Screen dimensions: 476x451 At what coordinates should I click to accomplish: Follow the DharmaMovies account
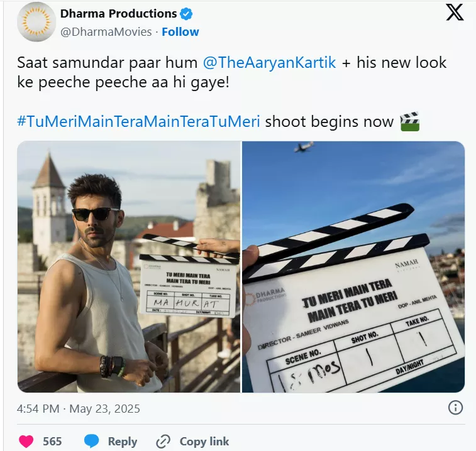[180, 31]
